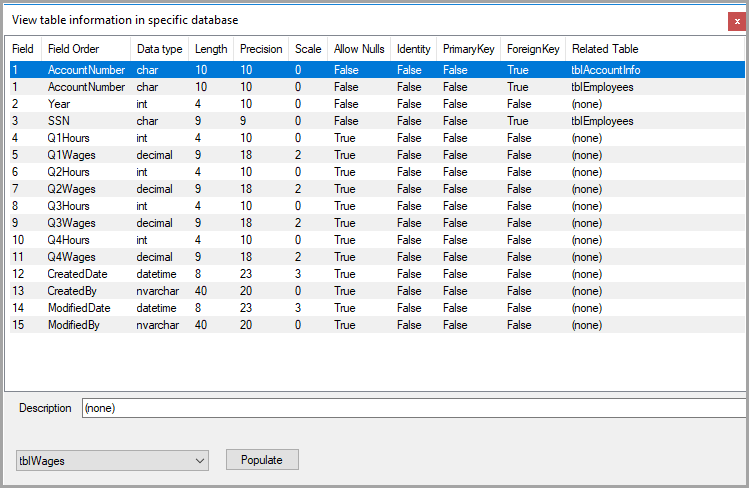
Task: Click the Length column header
Action: [211, 49]
